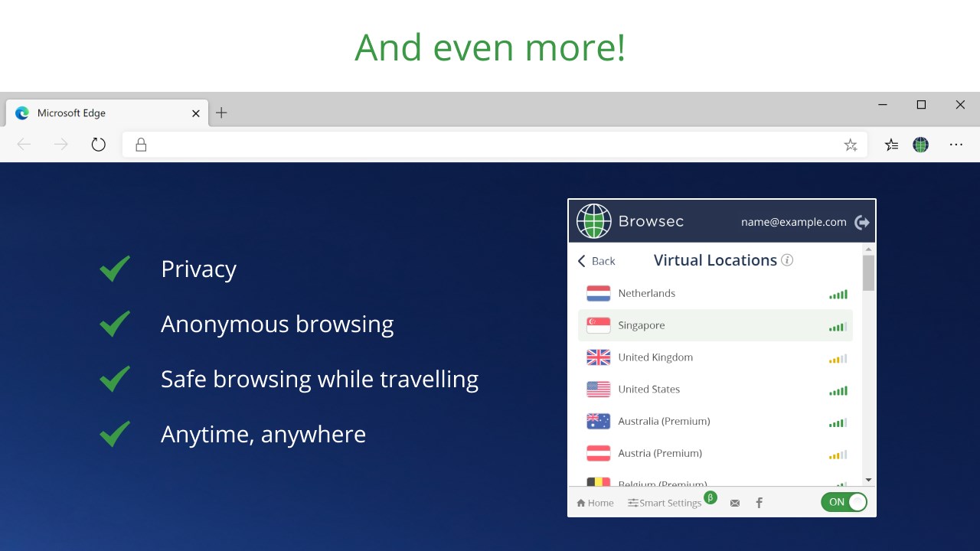The width and height of the screenshot is (980, 551).
Task: Click the browser refresh button
Action: pos(98,145)
